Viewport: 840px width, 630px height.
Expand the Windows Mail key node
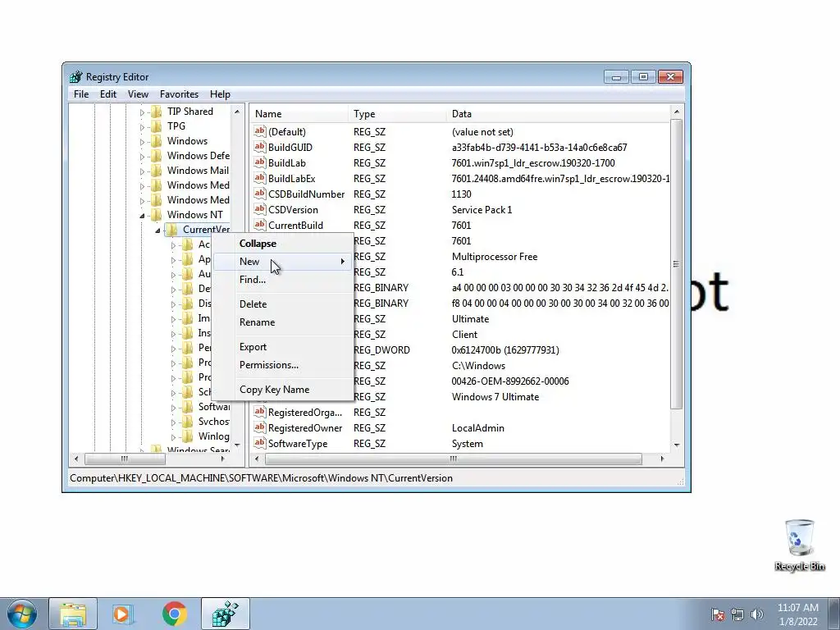142,171
